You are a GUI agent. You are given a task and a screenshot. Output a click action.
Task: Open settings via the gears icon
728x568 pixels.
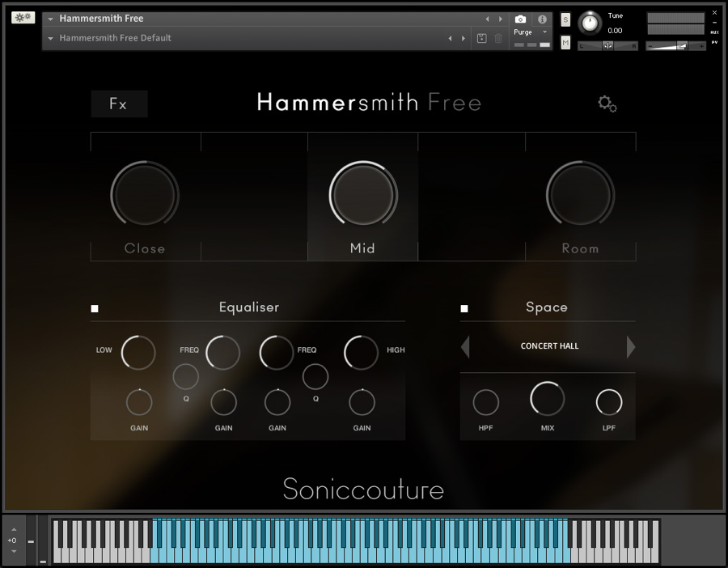607,104
